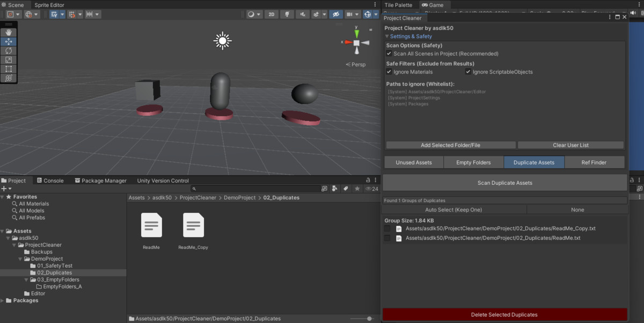Click the search by label tag icon
The image size is (644, 323).
(x=346, y=189)
